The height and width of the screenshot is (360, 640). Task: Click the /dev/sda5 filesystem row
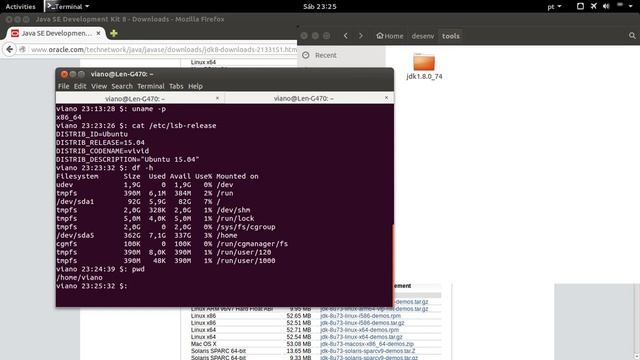147,236
